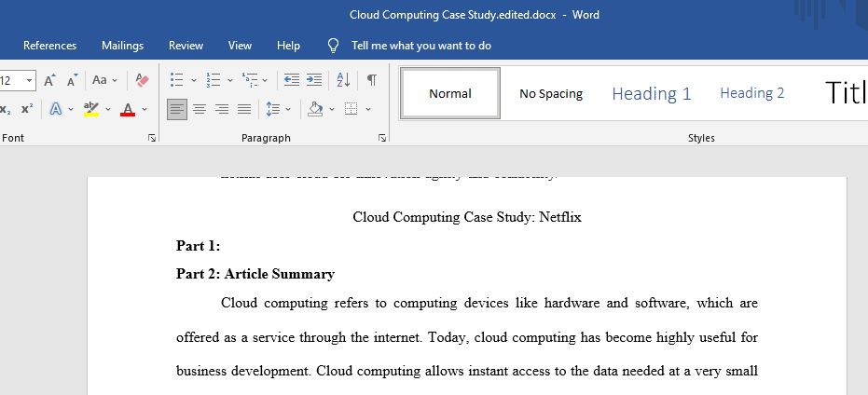Expand text effects dropdown arrow
The width and height of the screenshot is (868, 395).
(71, 110)
